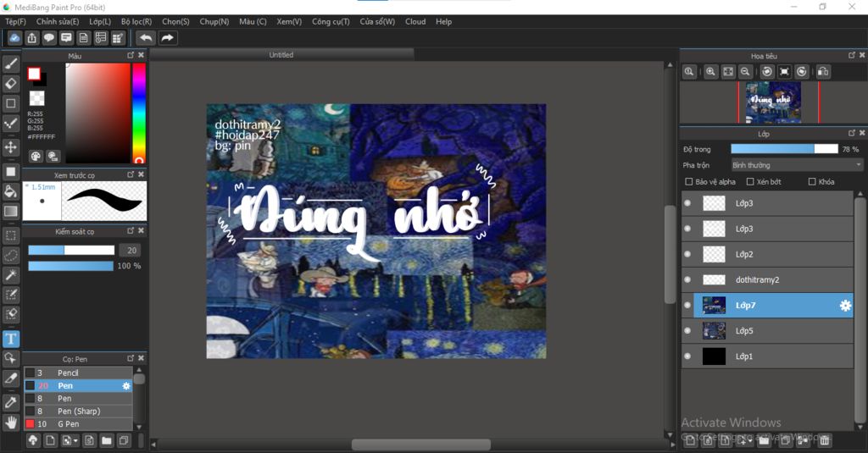Fit canvas to window in Navigator
Image resolution: width=868 pixels, height=453 pixels.
728,72
